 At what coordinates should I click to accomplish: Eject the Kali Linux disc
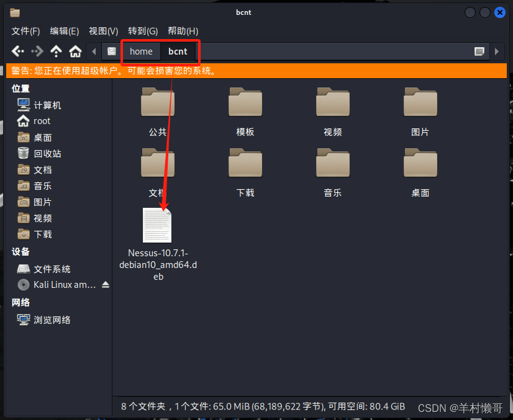coord(106,285)
